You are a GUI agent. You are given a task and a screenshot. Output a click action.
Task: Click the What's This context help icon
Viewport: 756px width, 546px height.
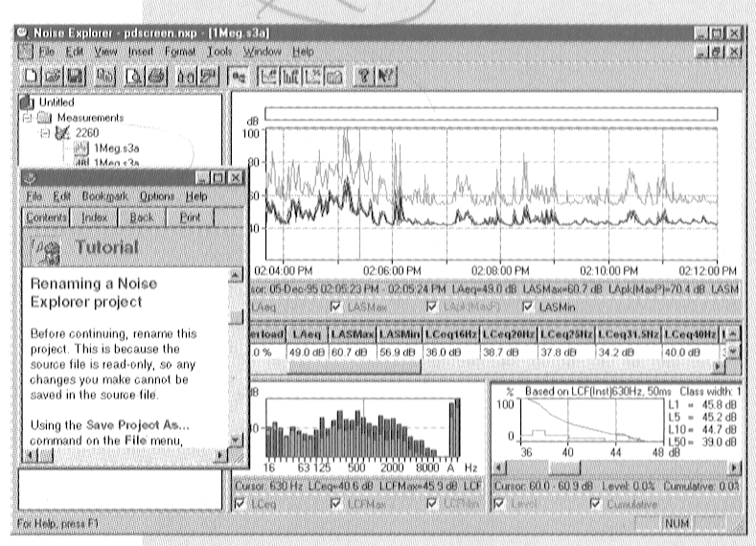(x=386, y=77)
